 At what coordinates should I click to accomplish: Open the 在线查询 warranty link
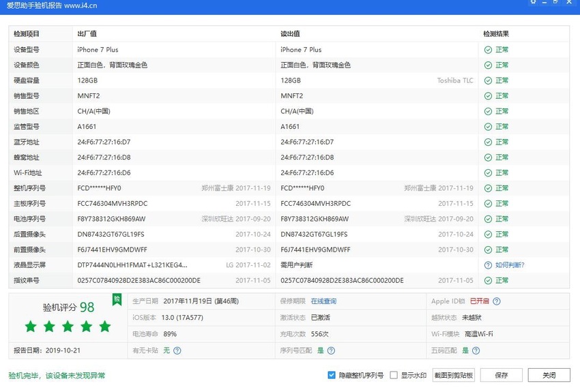pos(323,301)
